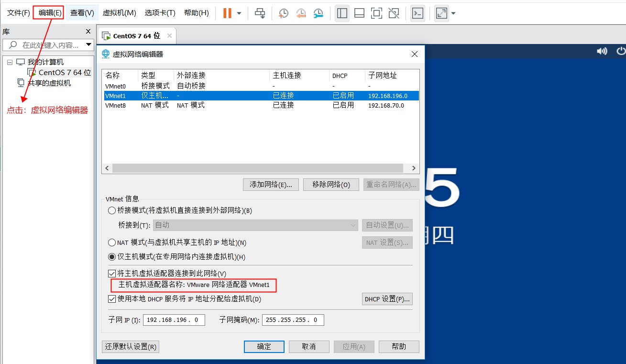The image size is (626, 364).
Task: Pause the virtual machine from the toolbar
Action: pyautogui.click(x=227, y=13)
